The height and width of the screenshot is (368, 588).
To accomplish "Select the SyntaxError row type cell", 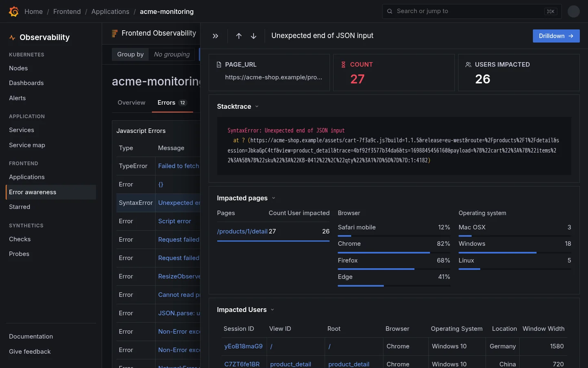I will (x=136, y=203).
